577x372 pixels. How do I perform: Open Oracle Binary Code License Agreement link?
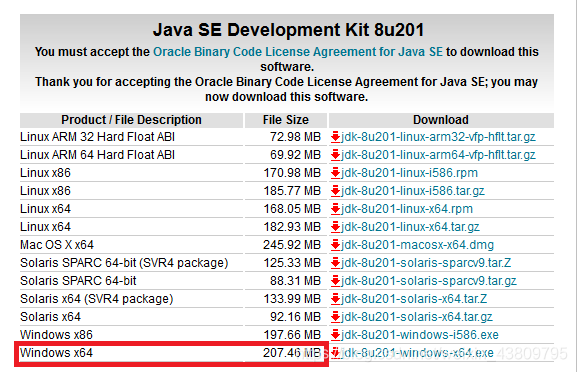298,52
